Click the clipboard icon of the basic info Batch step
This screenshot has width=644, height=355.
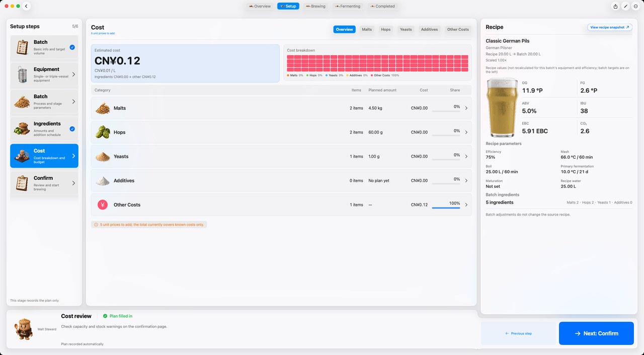(x=22, y=47)
